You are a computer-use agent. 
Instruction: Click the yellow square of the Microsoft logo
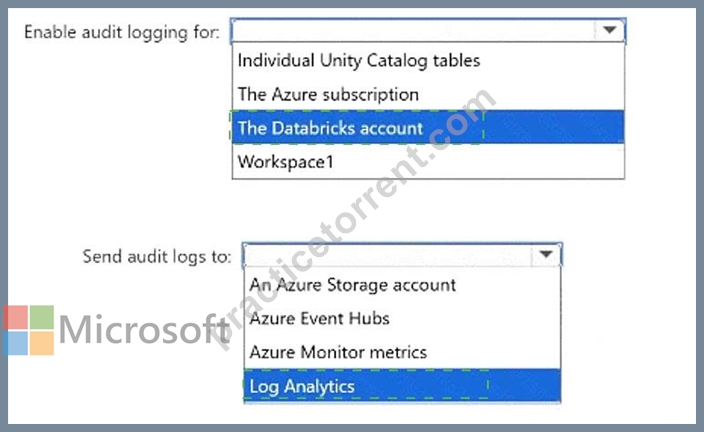coord(42,343)
